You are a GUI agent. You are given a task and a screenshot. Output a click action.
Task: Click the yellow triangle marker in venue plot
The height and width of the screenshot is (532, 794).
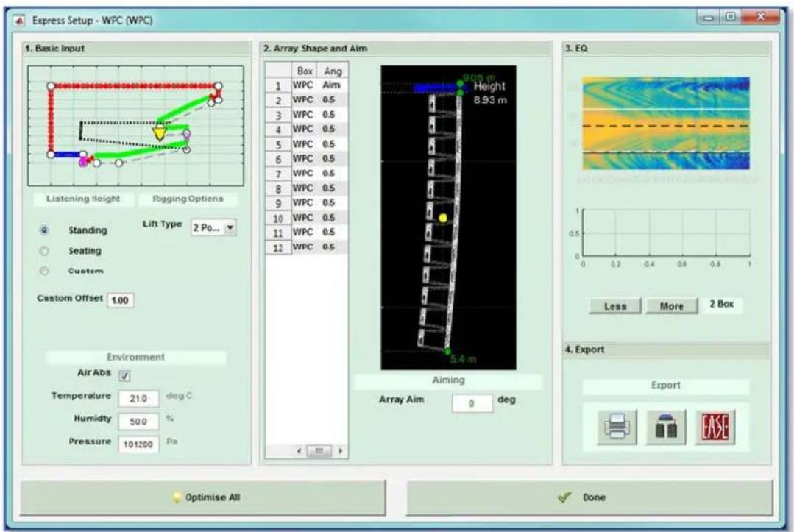pyautogui.click(x=160, y=134)
